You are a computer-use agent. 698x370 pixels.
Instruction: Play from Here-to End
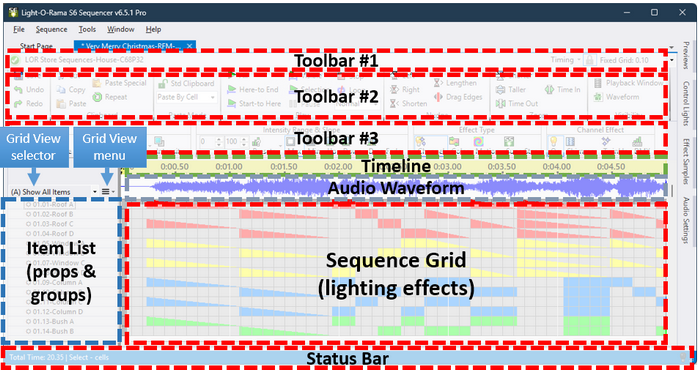click(254, 89)
